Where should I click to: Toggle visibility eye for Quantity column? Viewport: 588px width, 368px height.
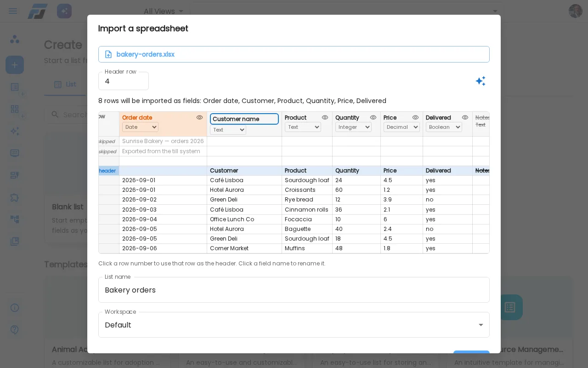(373, 117)
